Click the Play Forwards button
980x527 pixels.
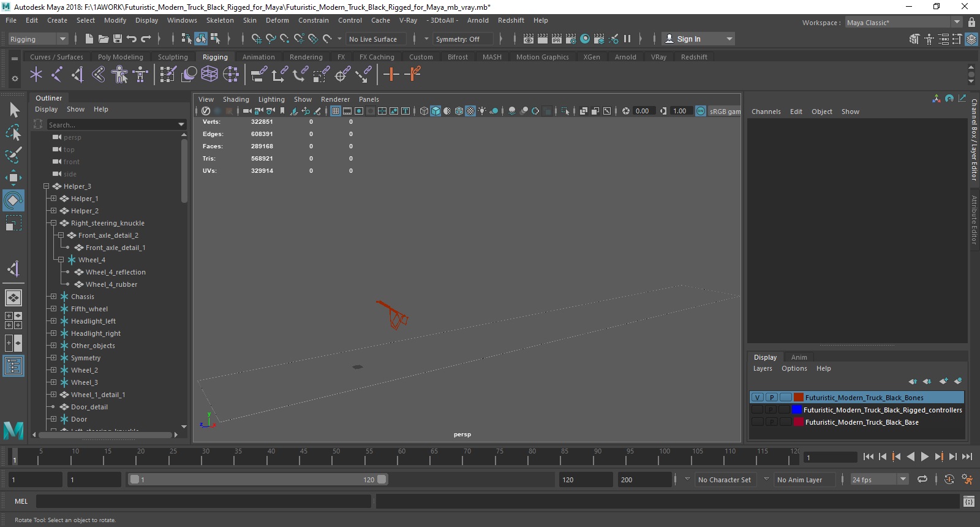pyautogui.click(x=924, y=457)
